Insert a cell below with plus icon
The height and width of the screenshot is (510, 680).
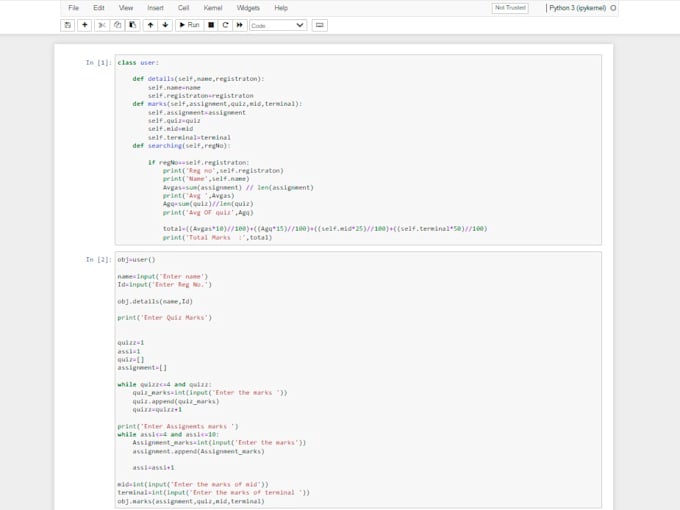coord(85,25)
